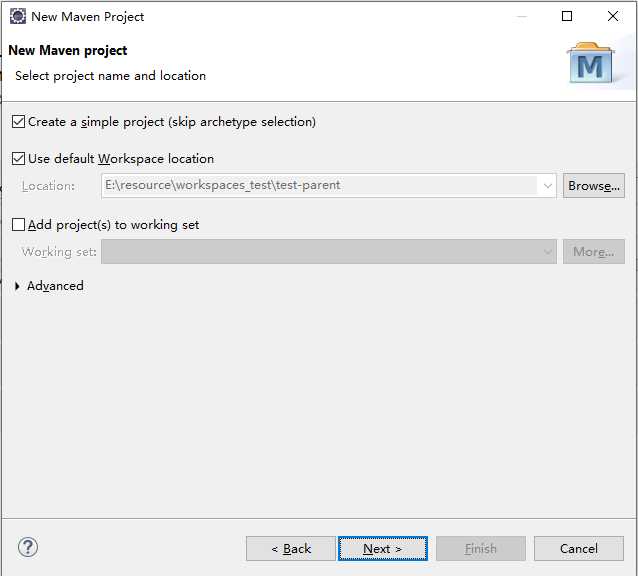Screen dimensions: 638x576
Task: Cancel the New Maven Project wizard
Action: point(578,548)
